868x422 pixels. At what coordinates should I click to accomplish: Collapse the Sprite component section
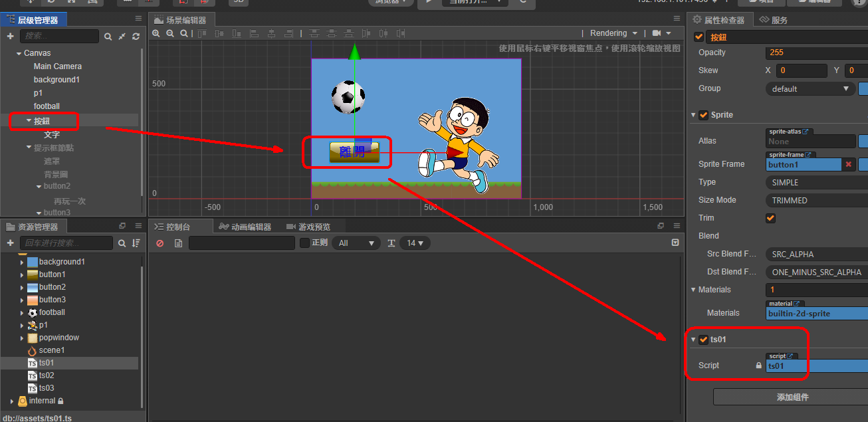click(694, 115)
